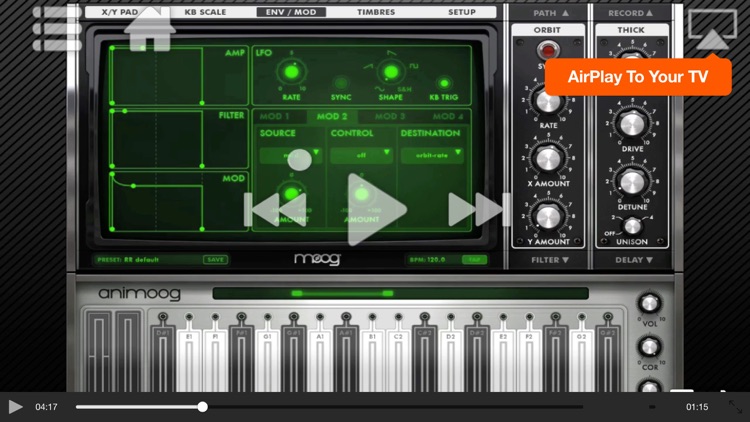Select the MOD 3 tab
The height and width of the screenshot is (422, 750).
pos(390,116)
